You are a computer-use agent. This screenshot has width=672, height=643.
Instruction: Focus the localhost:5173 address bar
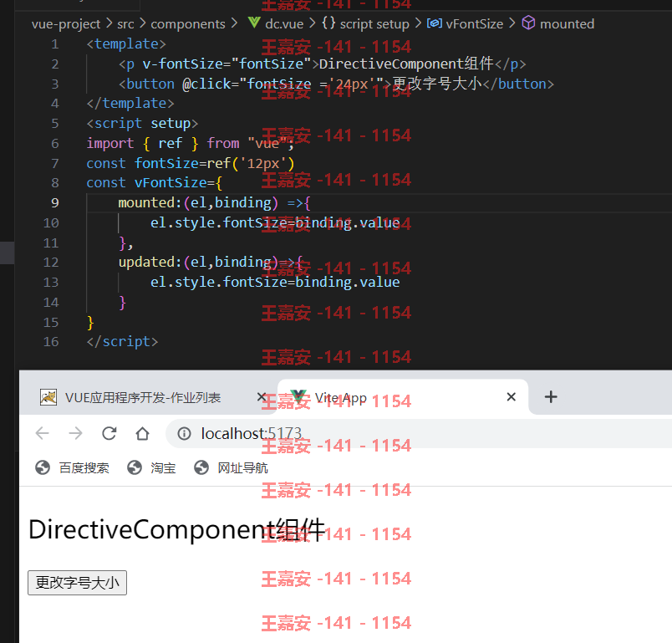point(420,434)
